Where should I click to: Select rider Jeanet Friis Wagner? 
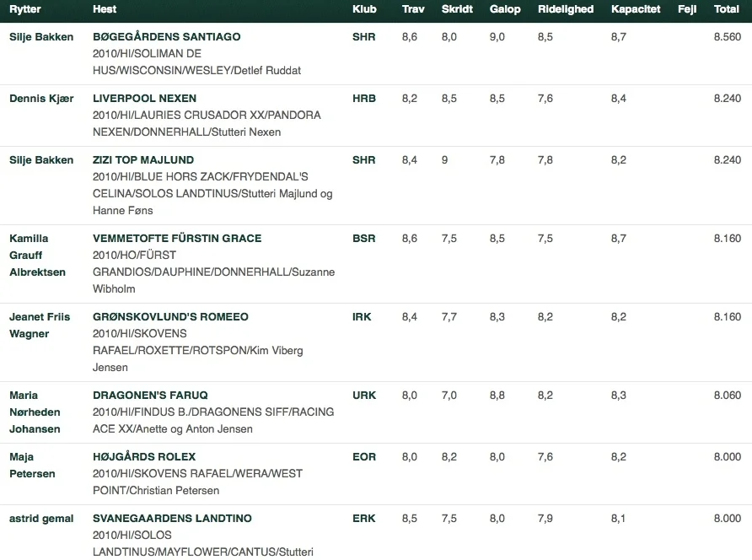coord(40,326)
